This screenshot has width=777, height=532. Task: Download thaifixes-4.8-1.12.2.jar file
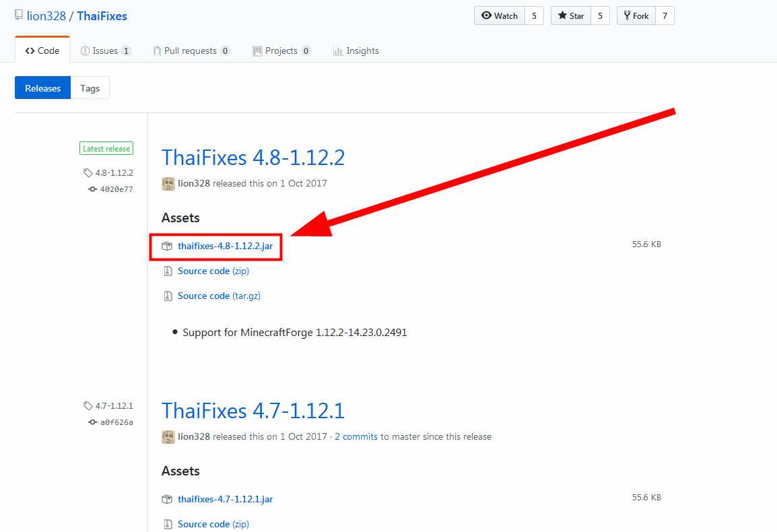225,246
